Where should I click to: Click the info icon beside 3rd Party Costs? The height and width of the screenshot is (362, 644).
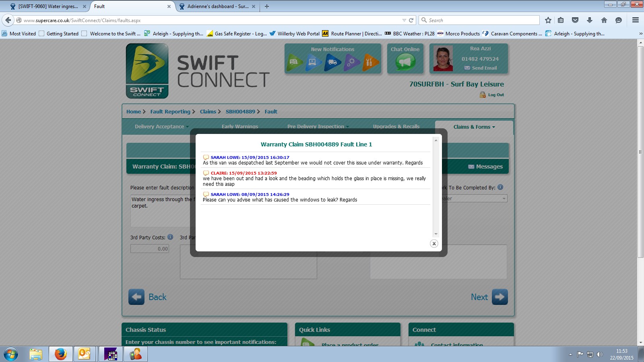(170, 237)
